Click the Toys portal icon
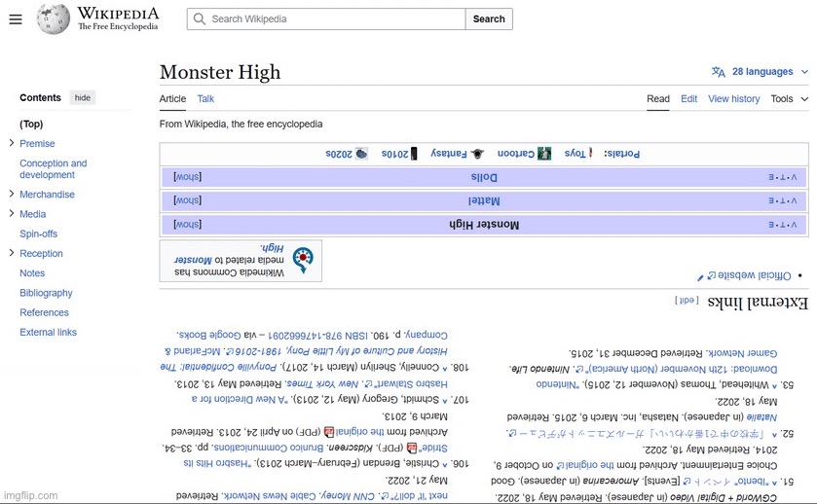Screen dimensions: 817x504 pos(590,153)
